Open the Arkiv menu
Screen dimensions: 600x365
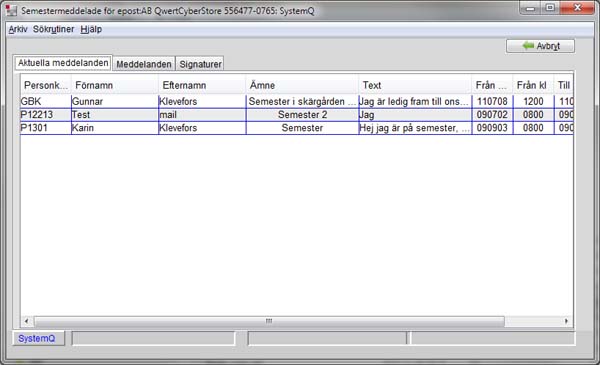tap(18, 29)
